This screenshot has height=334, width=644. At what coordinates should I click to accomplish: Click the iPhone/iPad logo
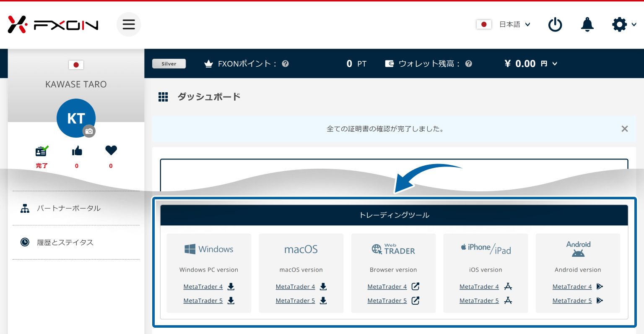pyautogui.click(x=486, y=249)
